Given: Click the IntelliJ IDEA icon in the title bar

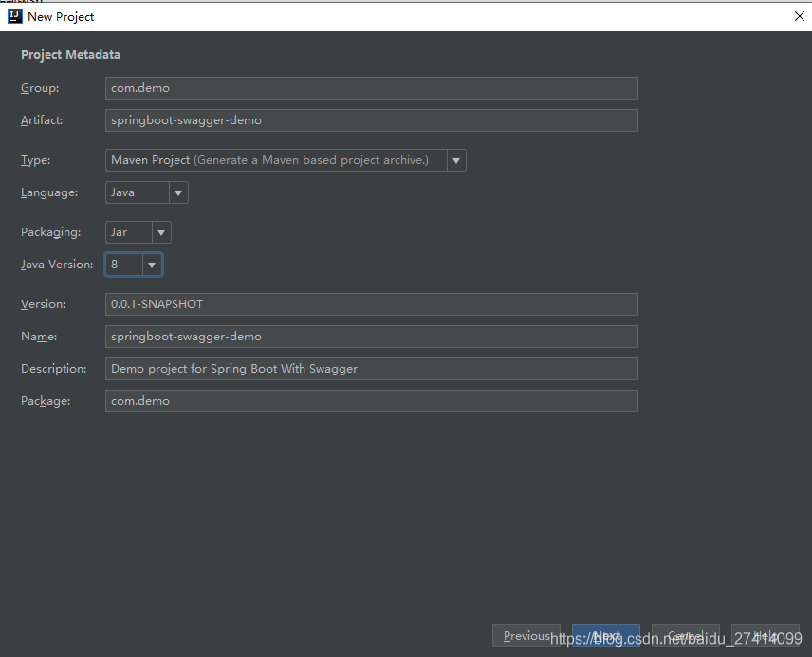Looking at the screenshot, I should 15,16.
